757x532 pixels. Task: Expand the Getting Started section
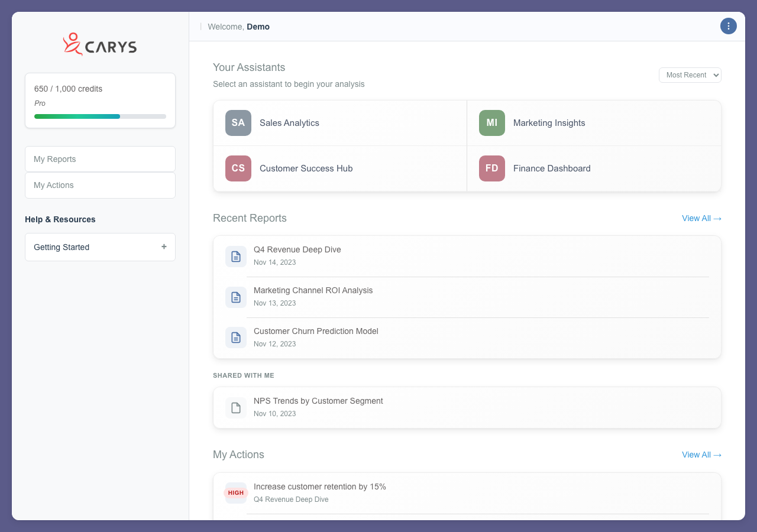164,247
